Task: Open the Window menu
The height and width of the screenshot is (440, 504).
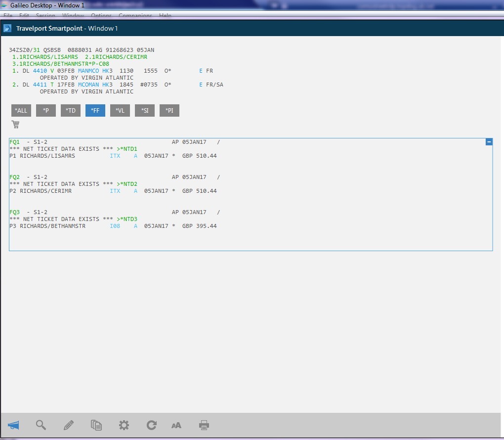Action: pos(73,15)
